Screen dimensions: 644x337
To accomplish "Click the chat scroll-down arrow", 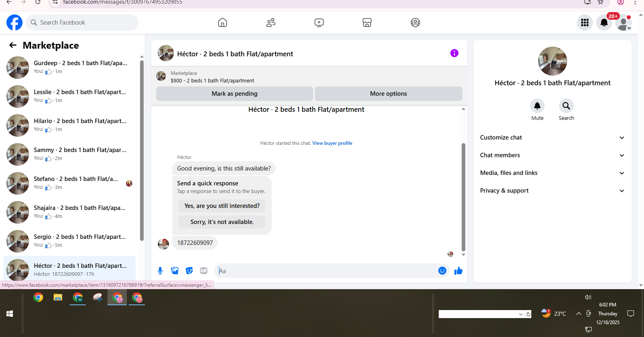I will click(x=463, y=255).
